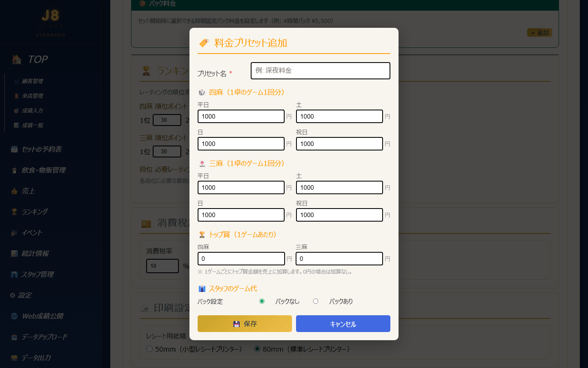Click 三麻 祝日 price field
This screenshot has width=588, height=368.
pos(339,215)
